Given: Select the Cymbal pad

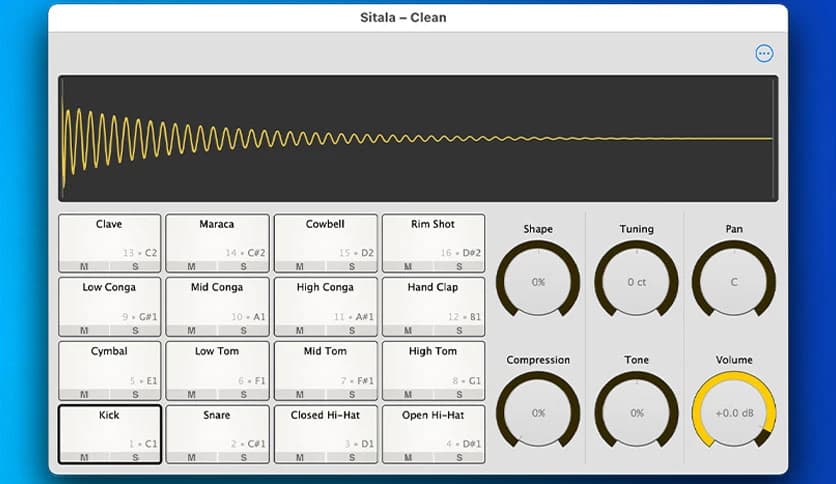Looking at the screenshot, I should (x=110, y=370).
